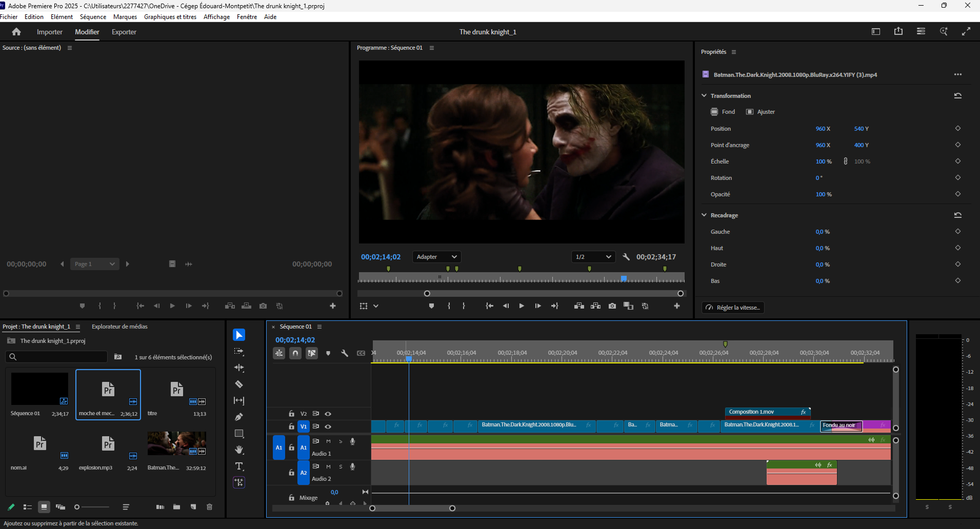The width and height of the screenshot is (980, 529).
Task: Switch to the Exporter tab
Action: (124, 32)
